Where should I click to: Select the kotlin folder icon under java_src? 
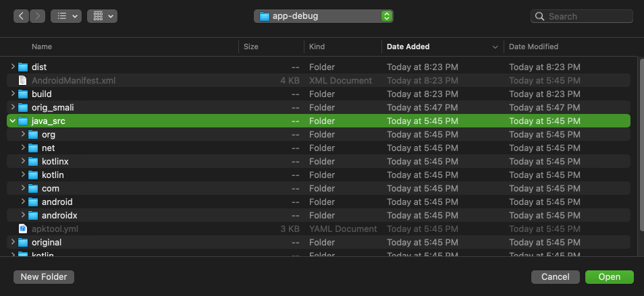pos(33,175)
